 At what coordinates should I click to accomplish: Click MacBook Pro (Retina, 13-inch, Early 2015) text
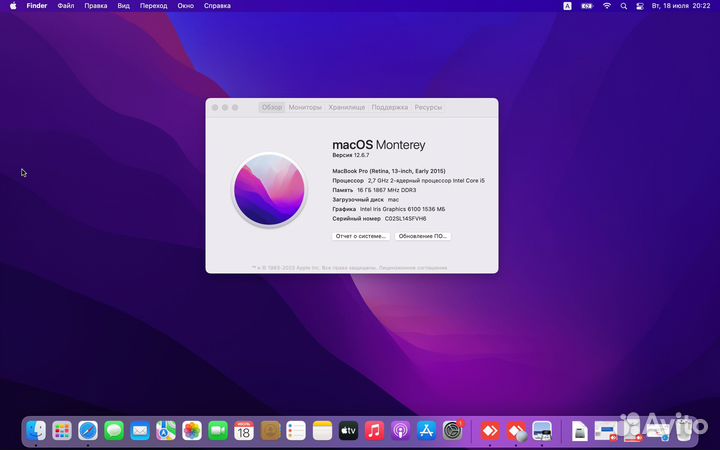coord(389,171)
